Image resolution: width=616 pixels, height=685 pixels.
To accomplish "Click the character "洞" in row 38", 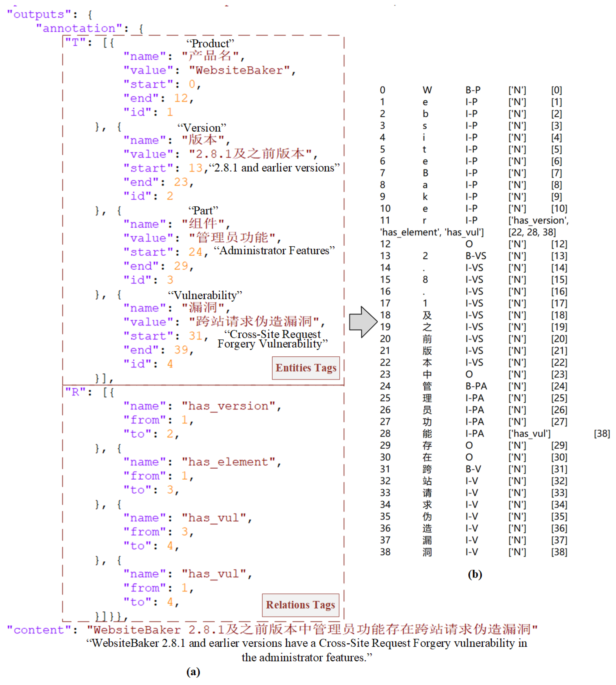I will 427,552.
